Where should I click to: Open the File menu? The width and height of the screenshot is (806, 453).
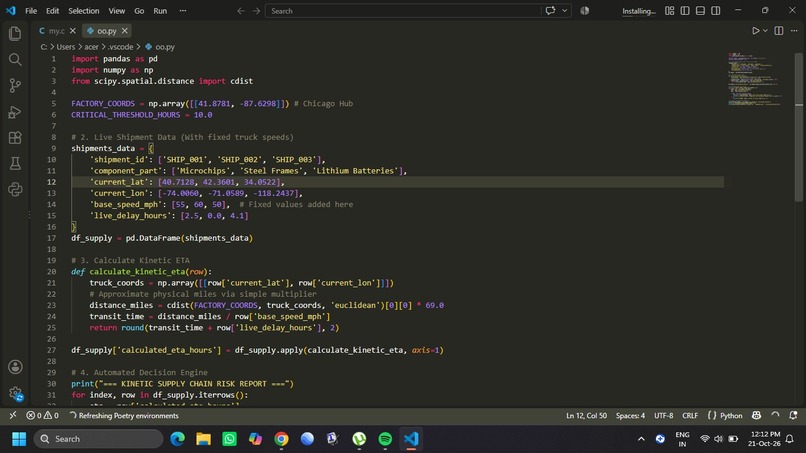31,11
